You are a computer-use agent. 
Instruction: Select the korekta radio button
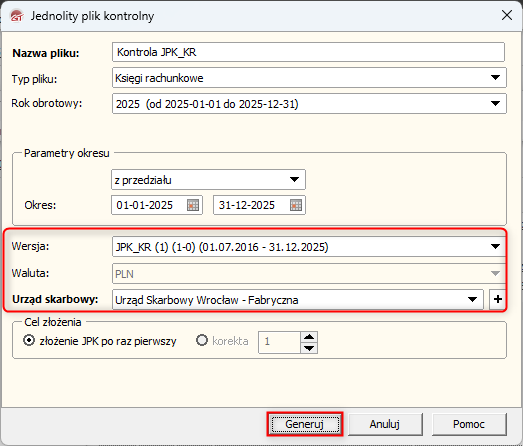pyautogui.click(x=201, y=341)
